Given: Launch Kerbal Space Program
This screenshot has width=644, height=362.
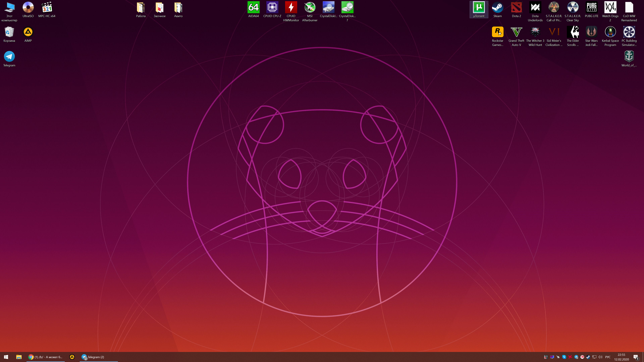Looking at the screenshot, I should point(610,36).
